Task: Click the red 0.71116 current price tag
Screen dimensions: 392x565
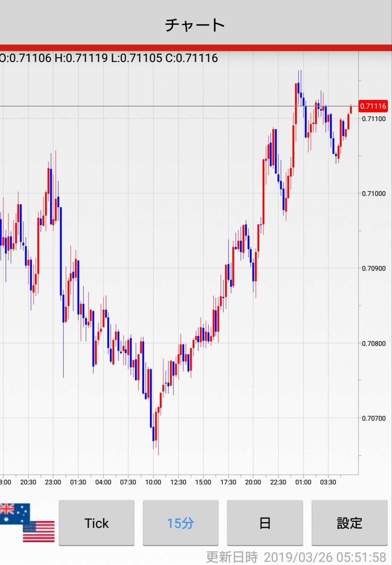Action: click(x=373, y=106)
